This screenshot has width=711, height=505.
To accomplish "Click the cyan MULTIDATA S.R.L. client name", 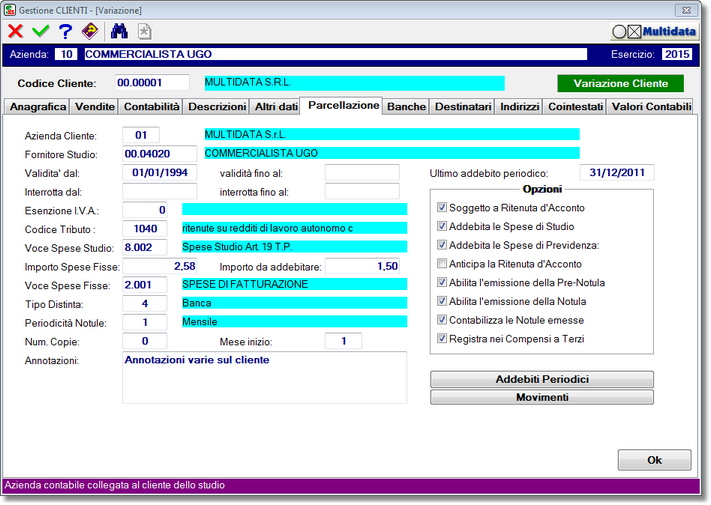I will [354, 83].
